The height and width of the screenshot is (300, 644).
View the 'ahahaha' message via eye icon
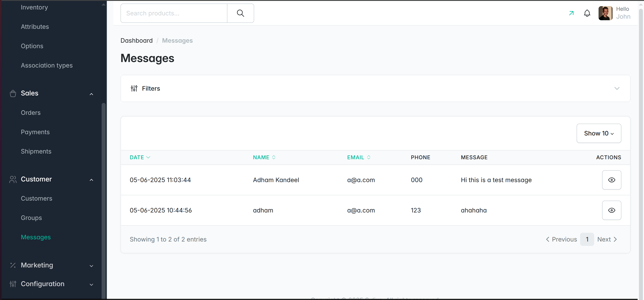pyautogui.click(x=611, y=210)
